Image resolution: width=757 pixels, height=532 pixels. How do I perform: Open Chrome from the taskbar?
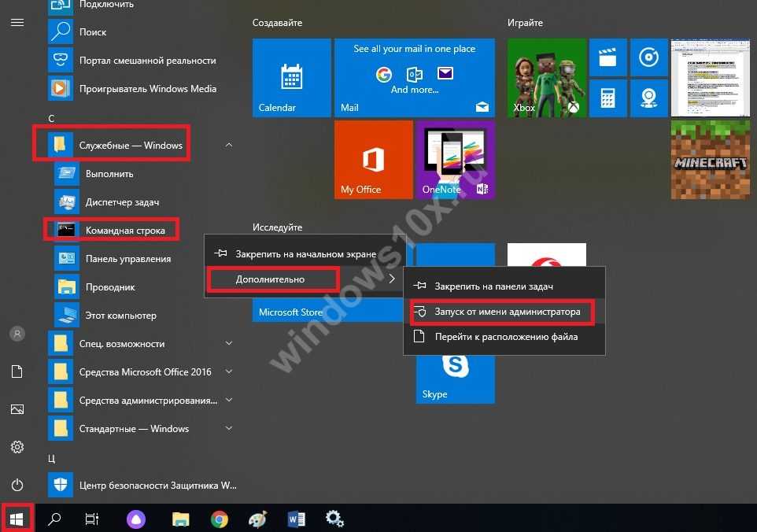(220, 519)
